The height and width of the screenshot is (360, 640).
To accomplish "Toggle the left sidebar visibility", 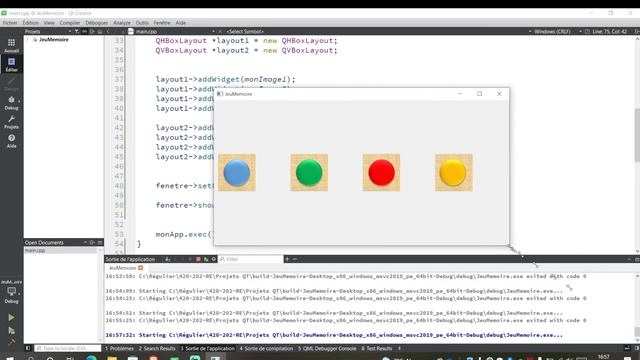I will point(28,348).
